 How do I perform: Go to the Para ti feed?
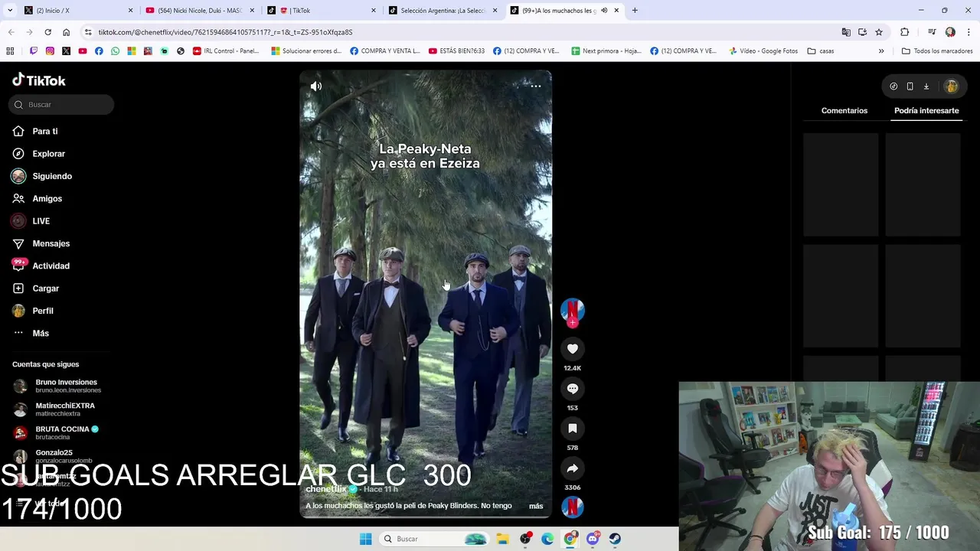coord(44,132)
